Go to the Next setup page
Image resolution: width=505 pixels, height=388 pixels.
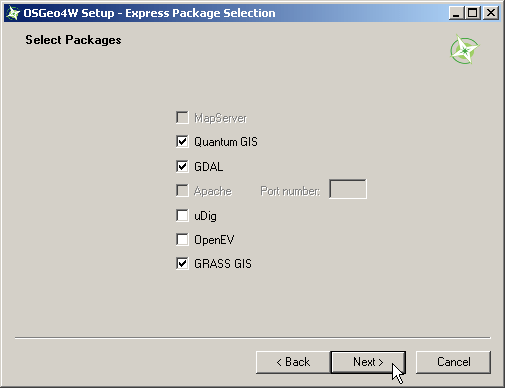tap(368, 362)
